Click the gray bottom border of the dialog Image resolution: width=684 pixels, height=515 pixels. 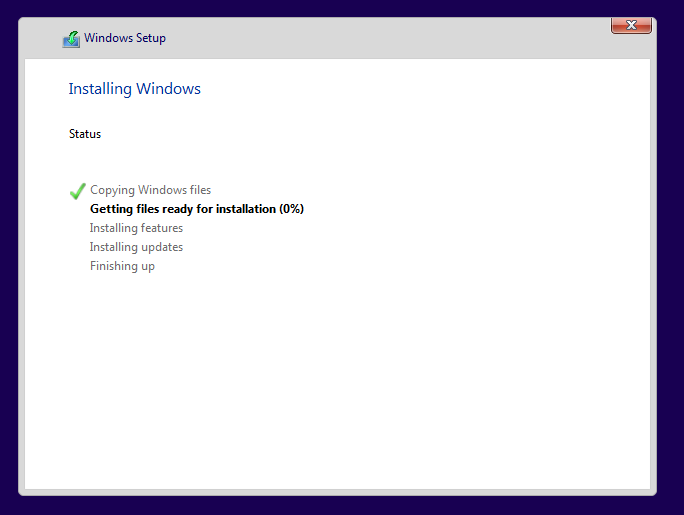click(x=337, y=492)
